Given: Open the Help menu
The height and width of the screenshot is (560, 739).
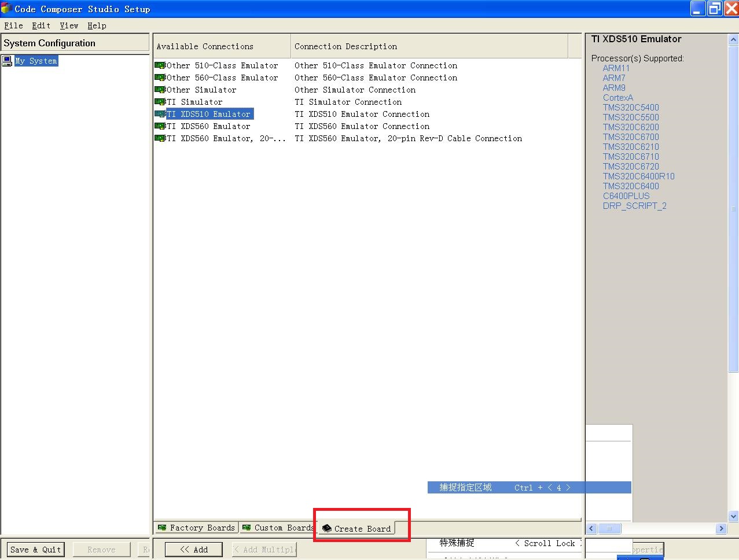Looking at the screenshot, I should (x=97, y=25).
